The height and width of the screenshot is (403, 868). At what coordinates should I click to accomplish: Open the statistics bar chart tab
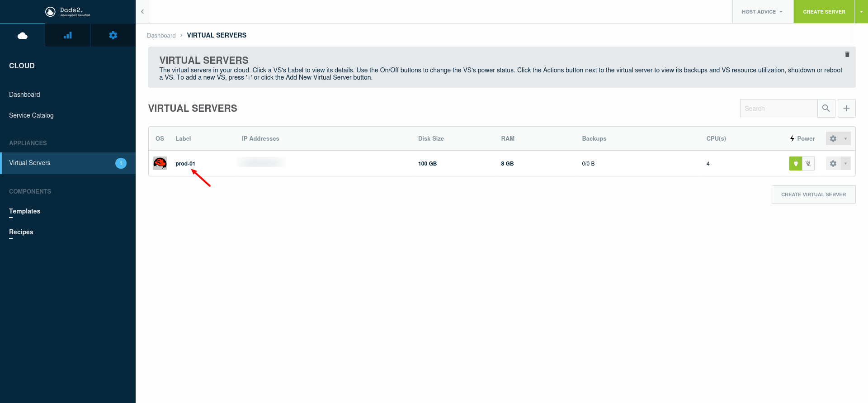68,35
